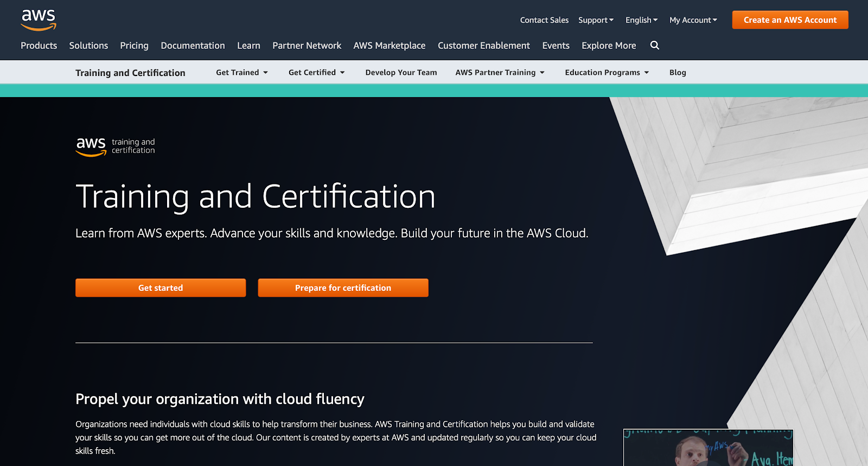Select Learn in the main navigation

[248, 46]
